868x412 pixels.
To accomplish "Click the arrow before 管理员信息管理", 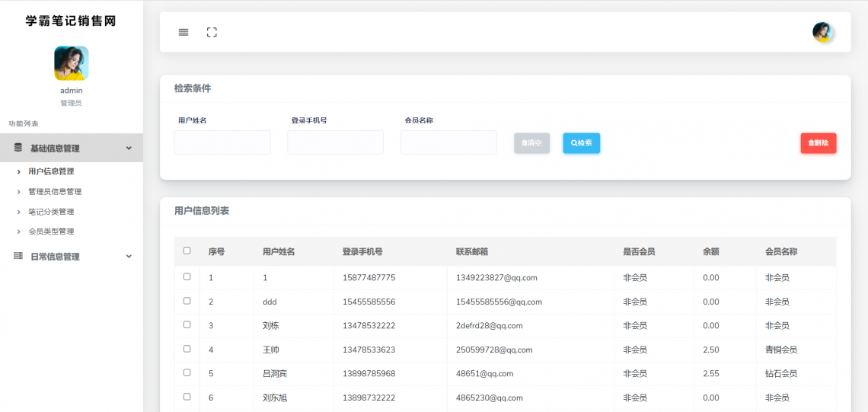I will point(19,192).
